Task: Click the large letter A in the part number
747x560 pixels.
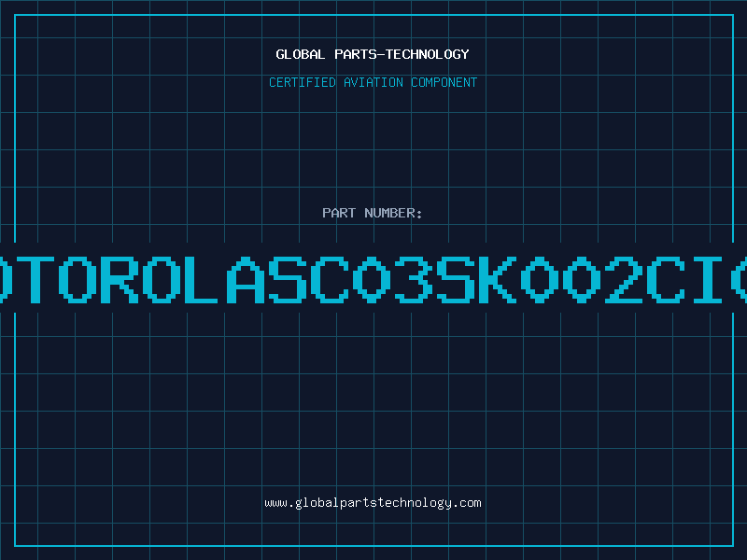Action: tap(246, 279)
